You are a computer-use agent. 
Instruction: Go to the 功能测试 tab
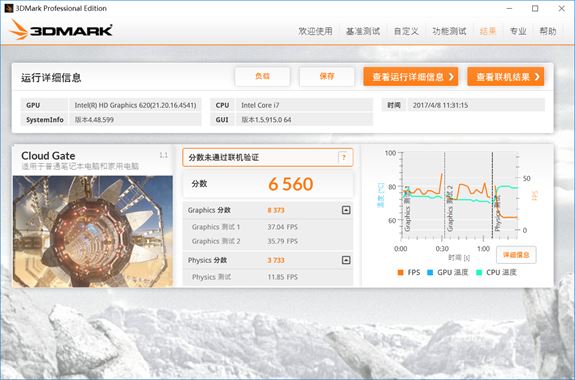(x=449, y=31)
